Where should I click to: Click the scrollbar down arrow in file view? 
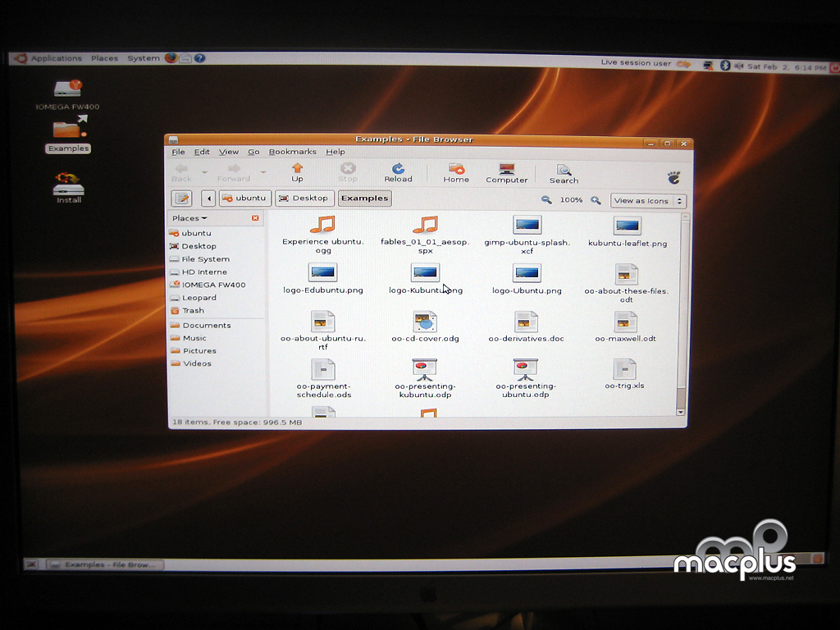pyautogui.click(x=680, y=412)
